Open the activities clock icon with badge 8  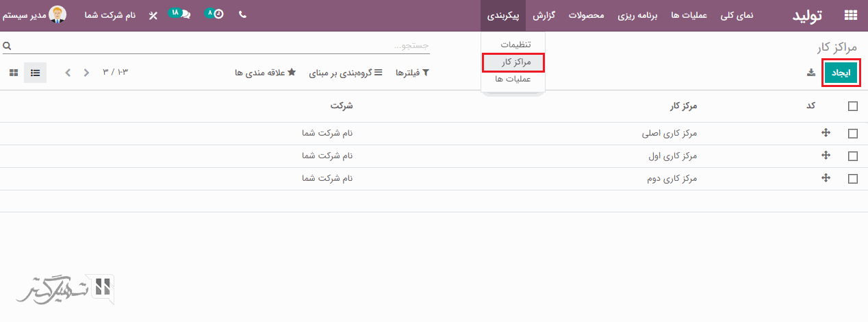216,14
